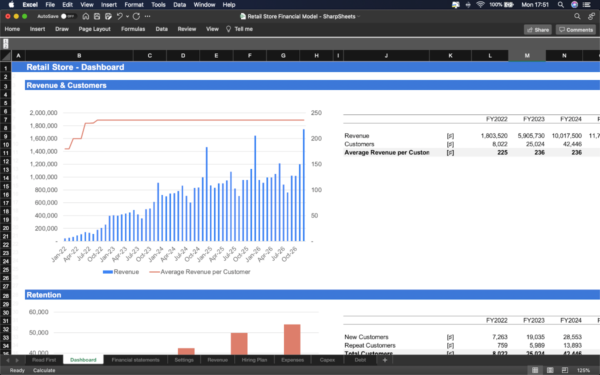Click the Save icon in title bar

click(97, 16)
